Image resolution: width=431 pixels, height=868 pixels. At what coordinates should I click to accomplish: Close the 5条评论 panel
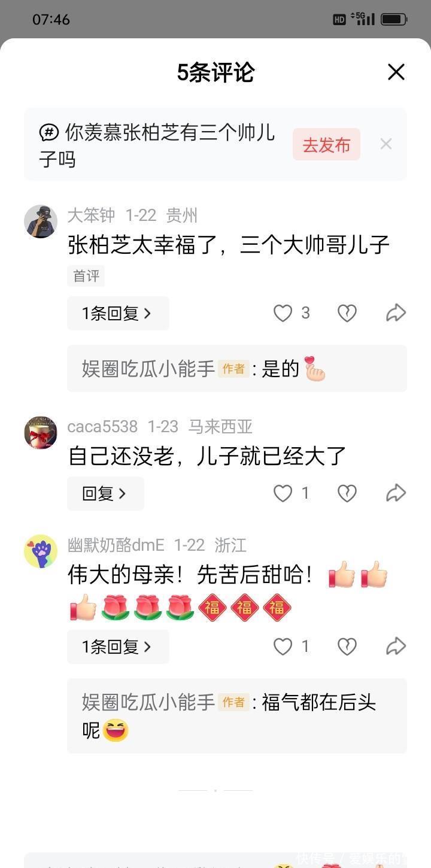[x=396, y=72]
